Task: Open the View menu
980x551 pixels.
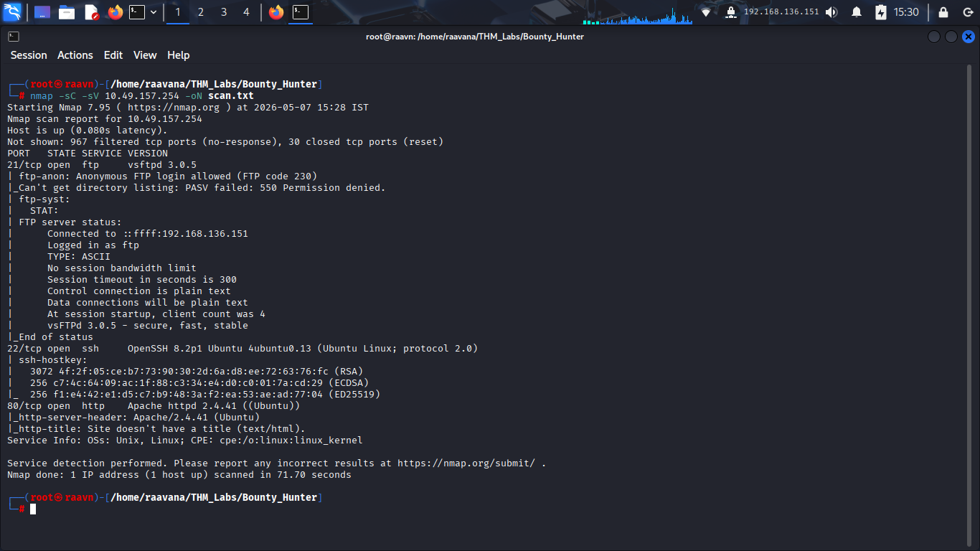Action: click(145, 55)
